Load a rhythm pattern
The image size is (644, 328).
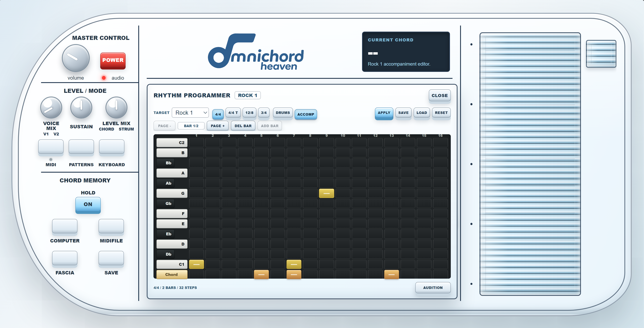coord(422,113)
